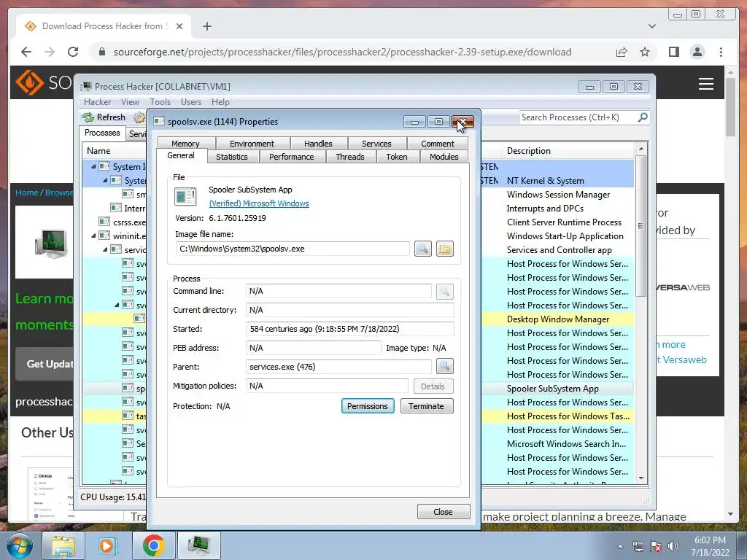Click Chrome profile avatar icon

coord(697,52)
